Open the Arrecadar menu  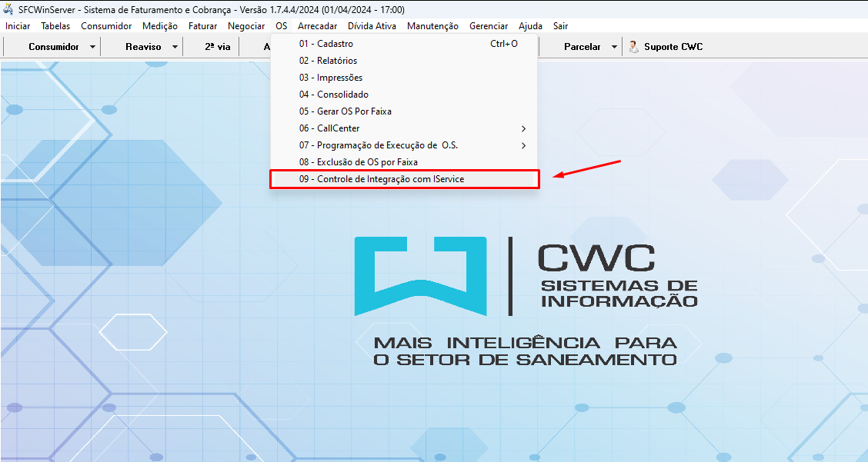point(317,26)
